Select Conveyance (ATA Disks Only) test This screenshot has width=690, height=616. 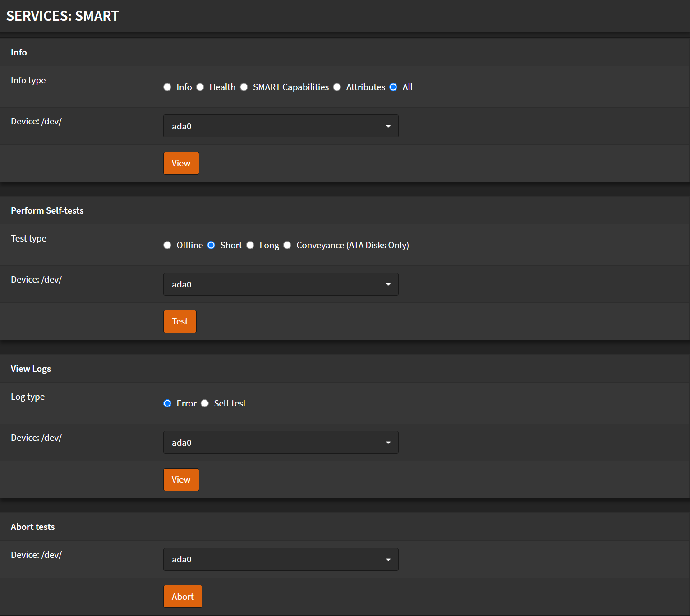coord(287,245)
